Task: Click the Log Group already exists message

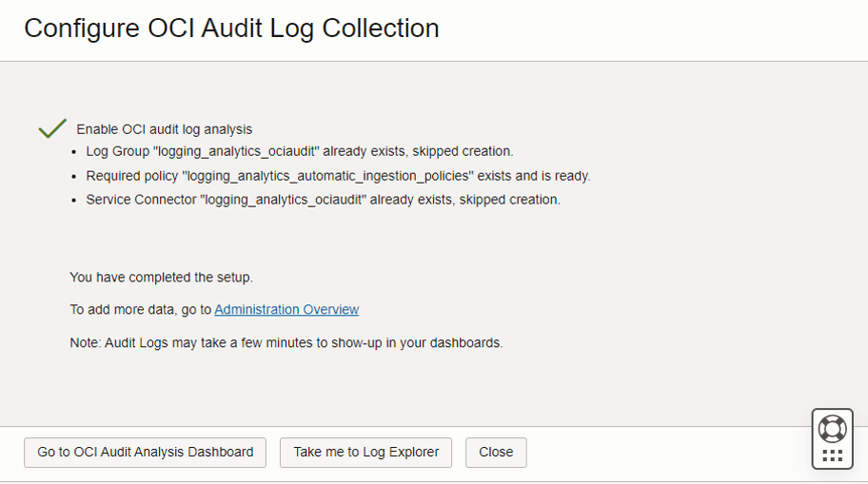Action: pos(300,151)
